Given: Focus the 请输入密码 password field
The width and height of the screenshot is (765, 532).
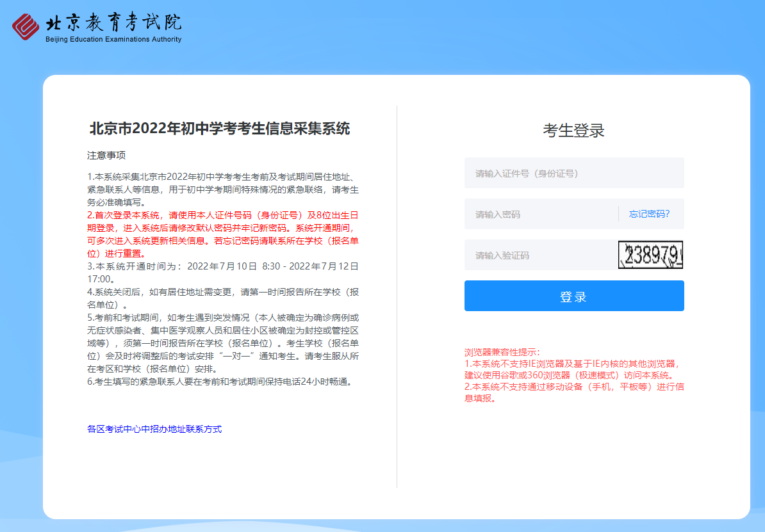Looking at the screenshot, I should click(540, 214).
